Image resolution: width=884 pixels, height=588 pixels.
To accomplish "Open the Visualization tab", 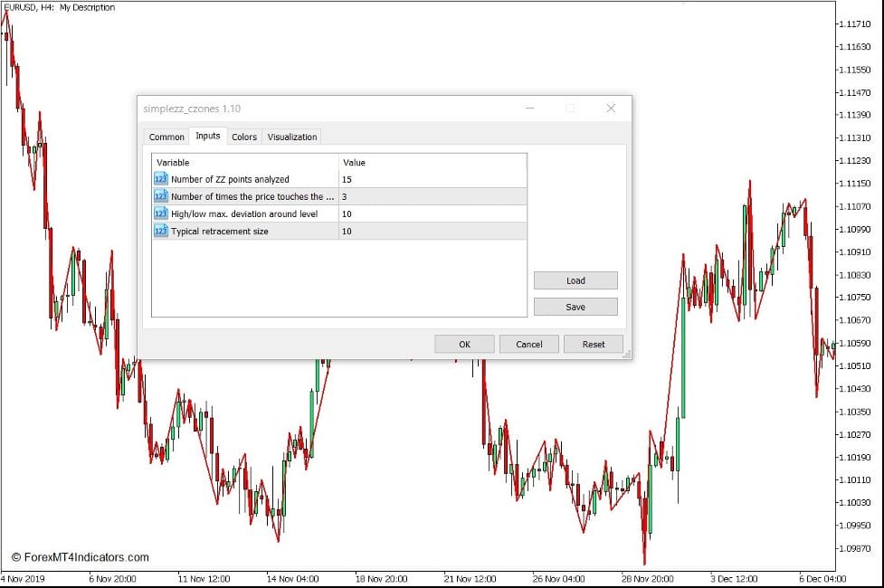I will pyautogui.click(x=291, y=137).
